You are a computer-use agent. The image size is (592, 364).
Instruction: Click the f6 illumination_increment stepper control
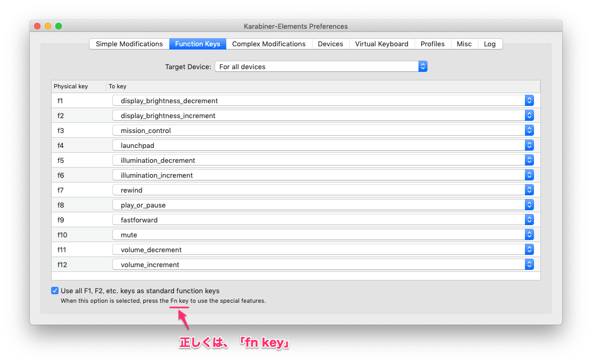[x=529, y=175]
